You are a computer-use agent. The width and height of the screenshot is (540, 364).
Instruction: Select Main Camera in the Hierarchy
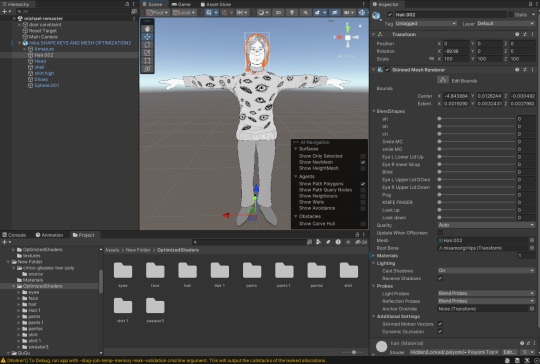coord(43,37)
